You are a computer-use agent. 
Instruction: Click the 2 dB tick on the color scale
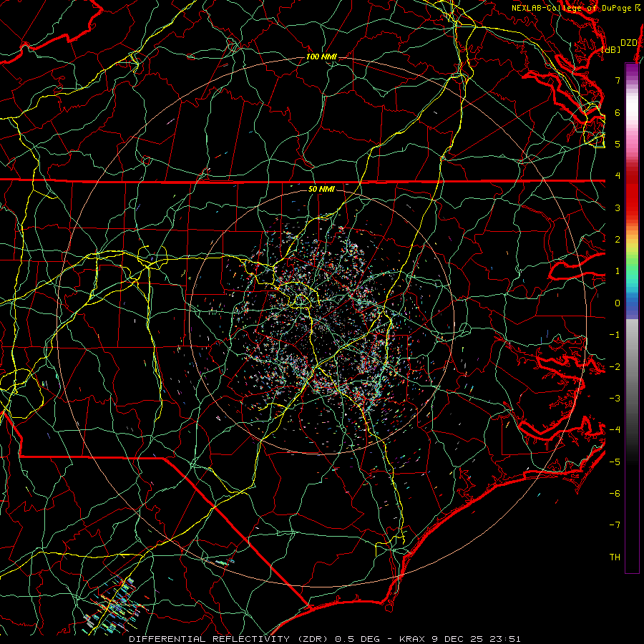tap(618, 240)
